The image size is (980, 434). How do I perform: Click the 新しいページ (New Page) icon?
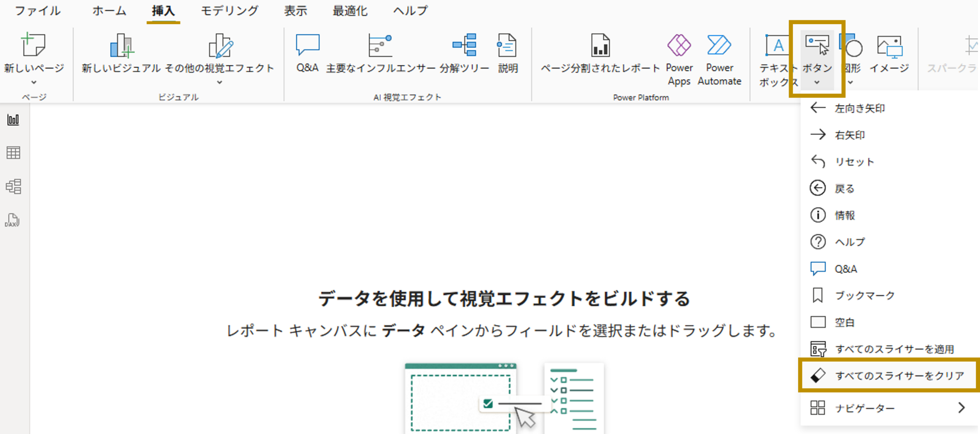pyautogui.click(x=34, y=46)
